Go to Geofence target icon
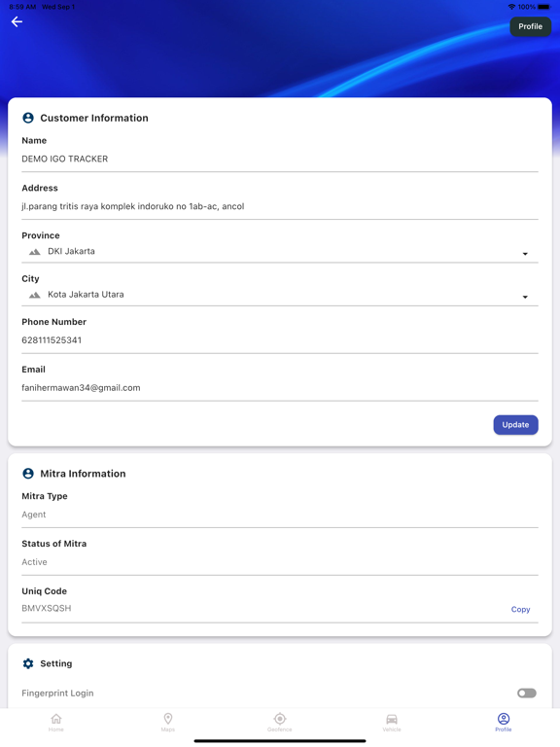This screenshot has width=560, height=747. pos(280,719)
